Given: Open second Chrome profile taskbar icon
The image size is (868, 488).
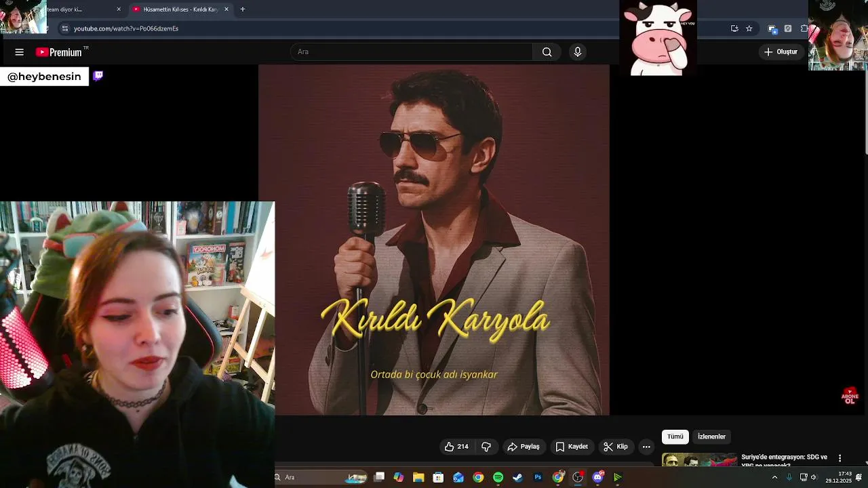Looking at the screenshot, I should click(x=558, y=477).
